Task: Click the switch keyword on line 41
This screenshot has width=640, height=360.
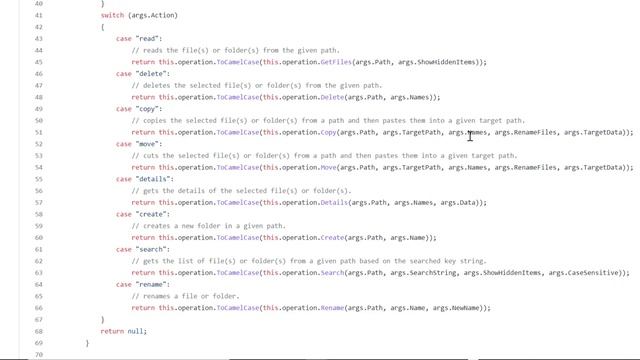Action: coord(112,15)
